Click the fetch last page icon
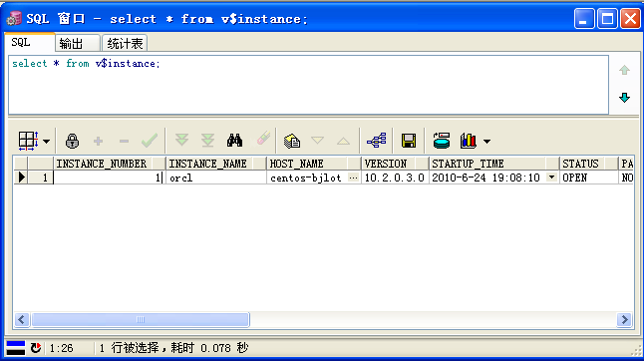The image size is (644, 361). (207, 141)
